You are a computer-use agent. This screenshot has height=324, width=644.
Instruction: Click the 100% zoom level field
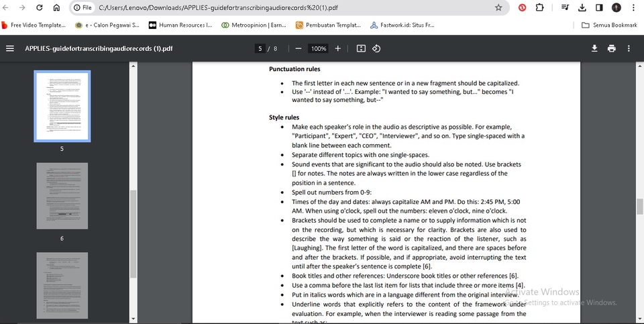(x=318, y=48)
